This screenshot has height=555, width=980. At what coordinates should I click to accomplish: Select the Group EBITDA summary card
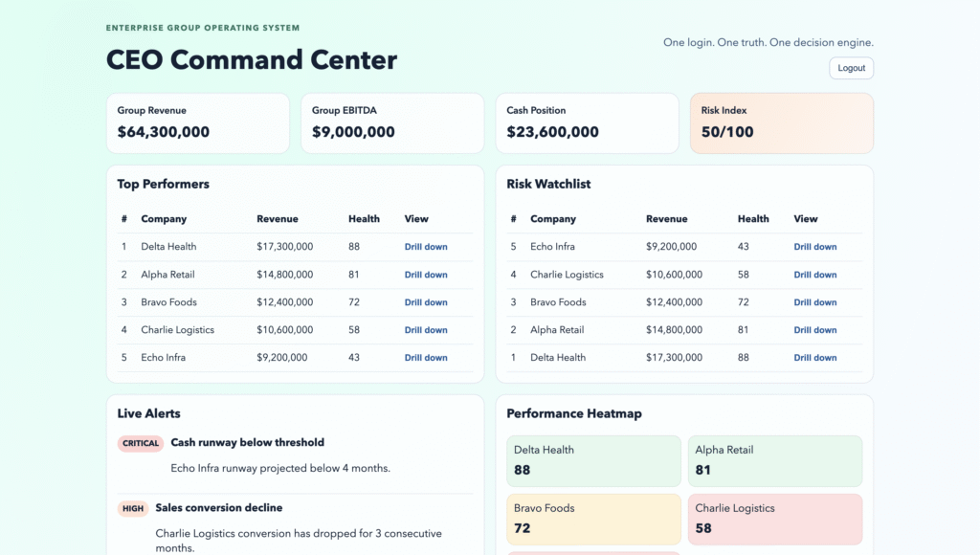(391, 122)
